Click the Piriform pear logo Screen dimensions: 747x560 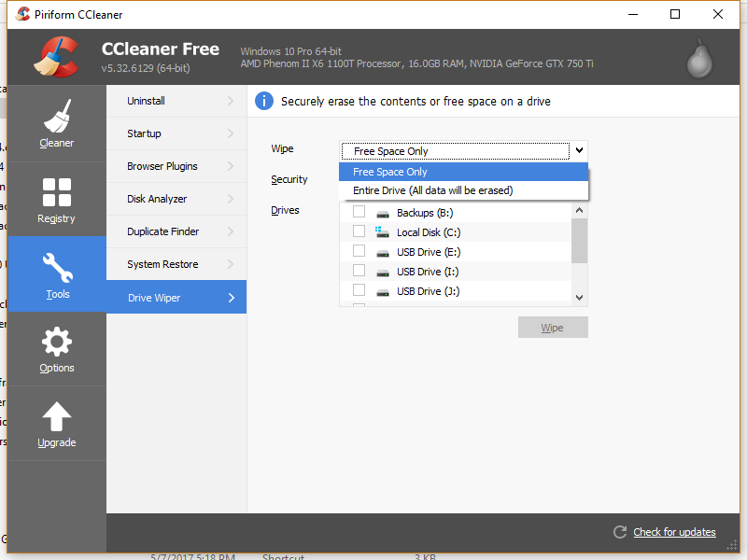pos(699,58)
